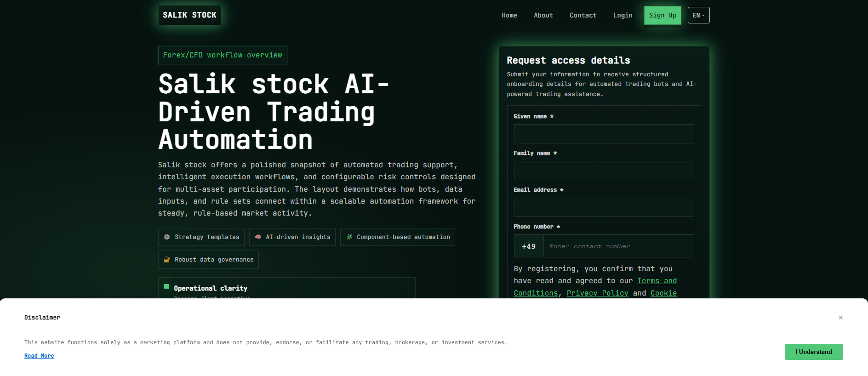Click the AI-driven insights label
The width and height of the screenshot is (868, 376).
(x=298, y=237)
